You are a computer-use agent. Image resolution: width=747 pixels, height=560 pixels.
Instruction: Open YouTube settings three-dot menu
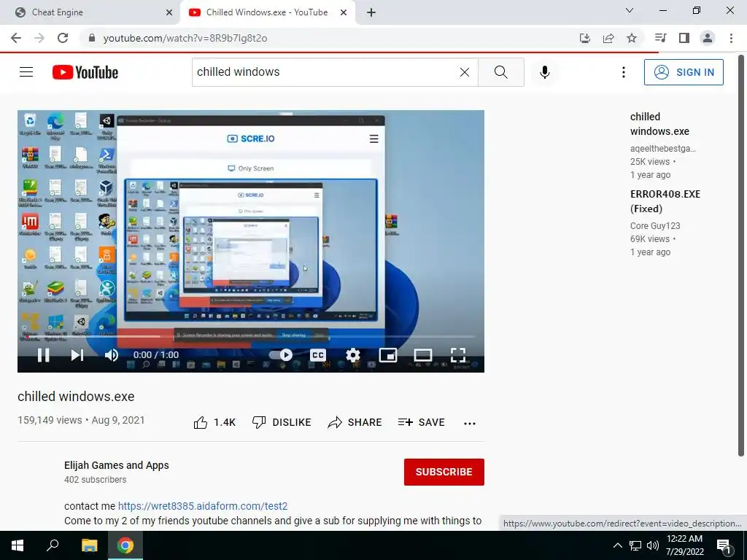click(623, 72)
